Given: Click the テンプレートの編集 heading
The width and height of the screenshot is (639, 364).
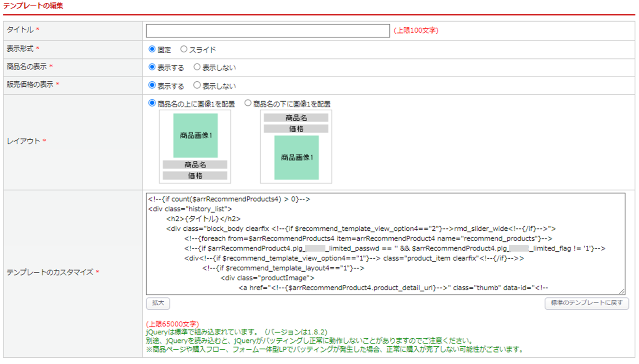Looking at the screenshot, I should [x=33, y=6].
